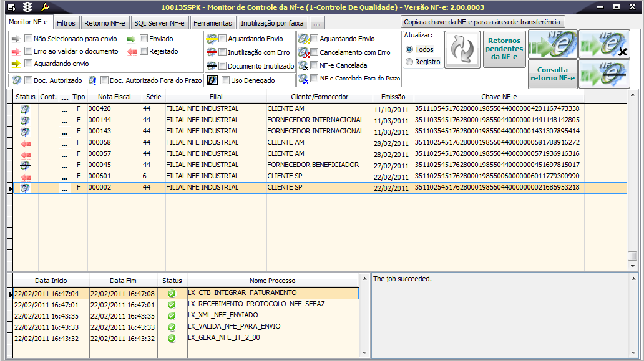The height and width of the screenshot is (361, 644).
Task: Open the SQL Server NF-e tab
Action: pyautogui.click(x=159, y=23)
